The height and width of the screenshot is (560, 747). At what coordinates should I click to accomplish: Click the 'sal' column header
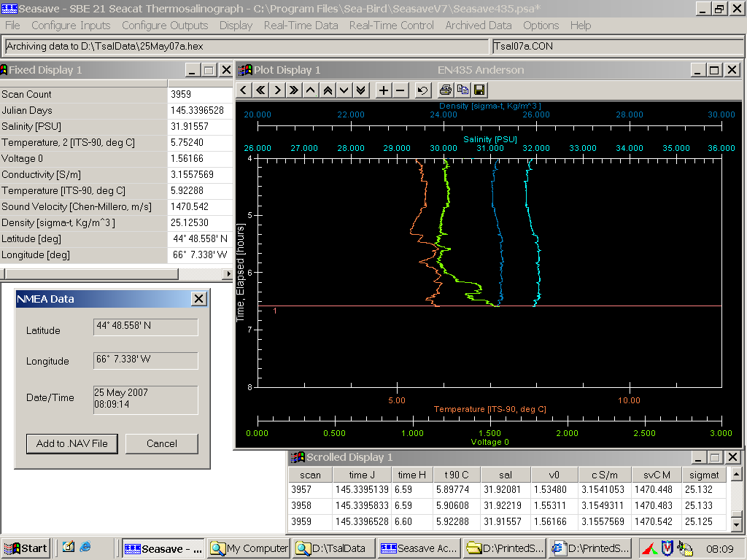click(505, 475)
